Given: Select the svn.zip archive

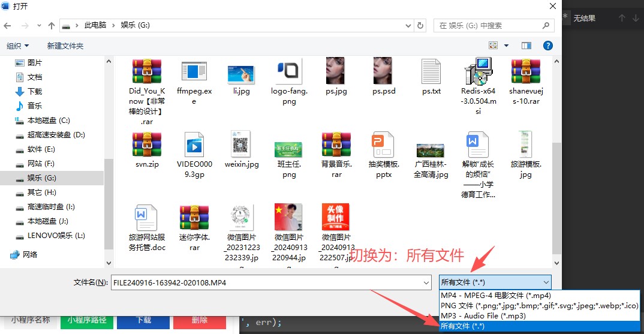Looking at the screenshot, I should [x=147, y=145].
